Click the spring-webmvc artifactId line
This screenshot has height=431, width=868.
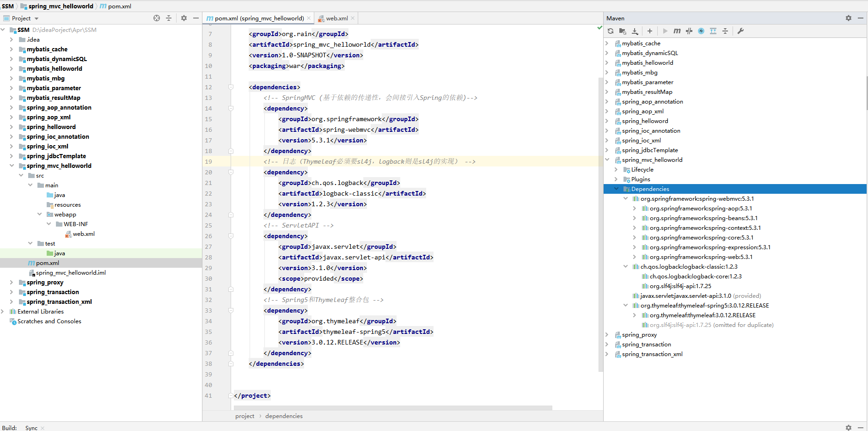pyautogui.click(x=348, y=129)
